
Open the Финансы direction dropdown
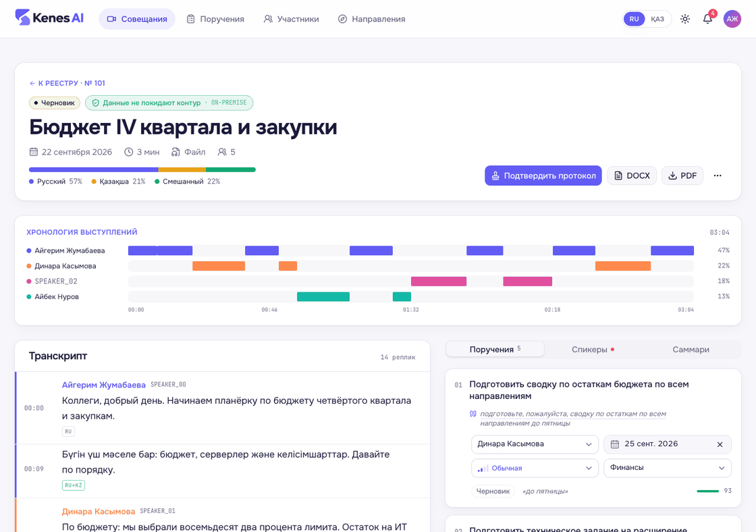coord(668,468)
